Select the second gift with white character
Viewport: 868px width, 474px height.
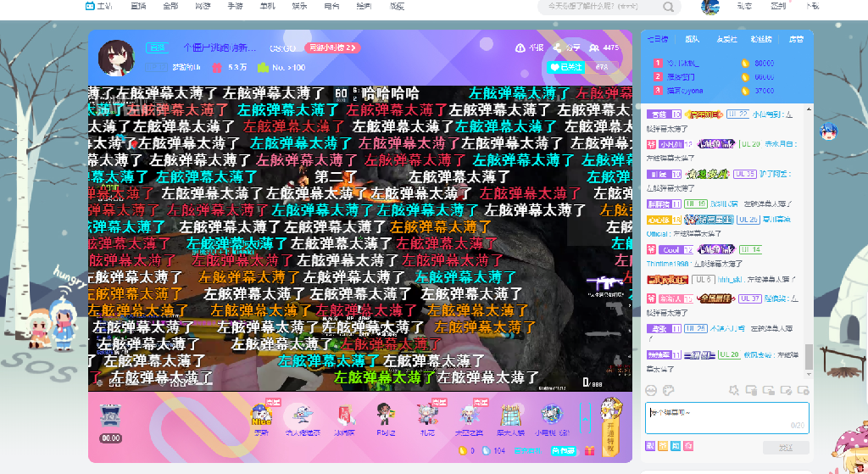coord(303,414)
